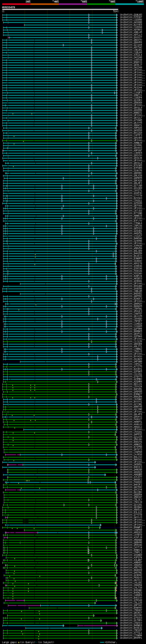Select label UniRef100_B6HQX5
146x644 pixels.
(131, 306)
